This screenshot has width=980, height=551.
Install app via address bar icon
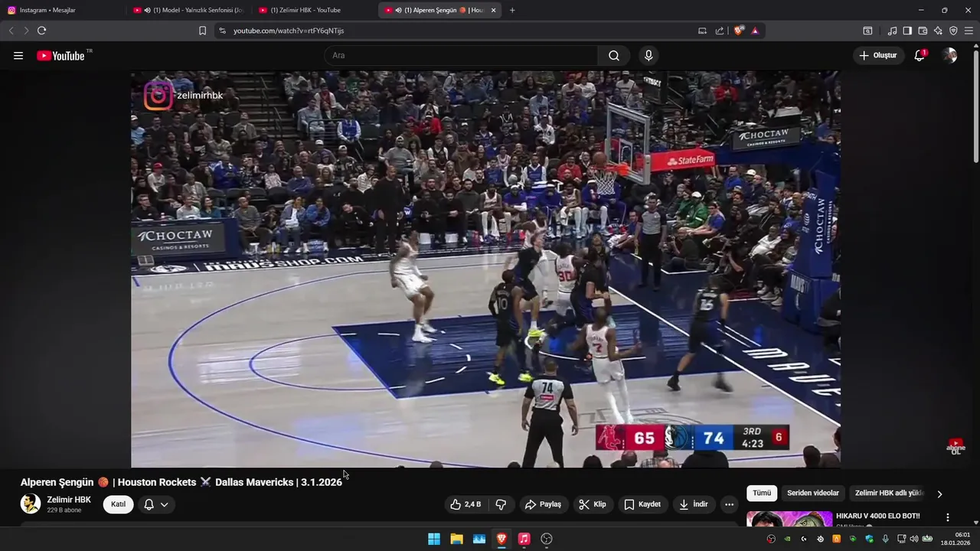[702, 31]
